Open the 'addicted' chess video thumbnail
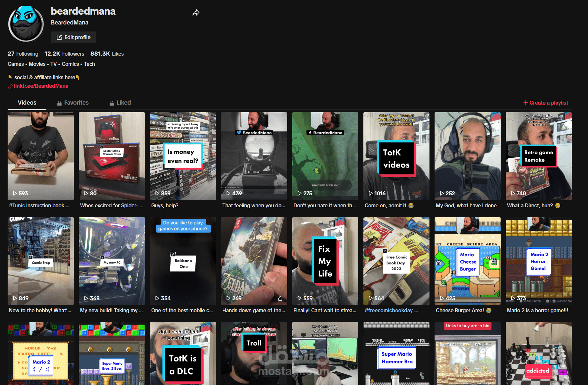This screenshot has height=385, width=588. tap(539, 354)
